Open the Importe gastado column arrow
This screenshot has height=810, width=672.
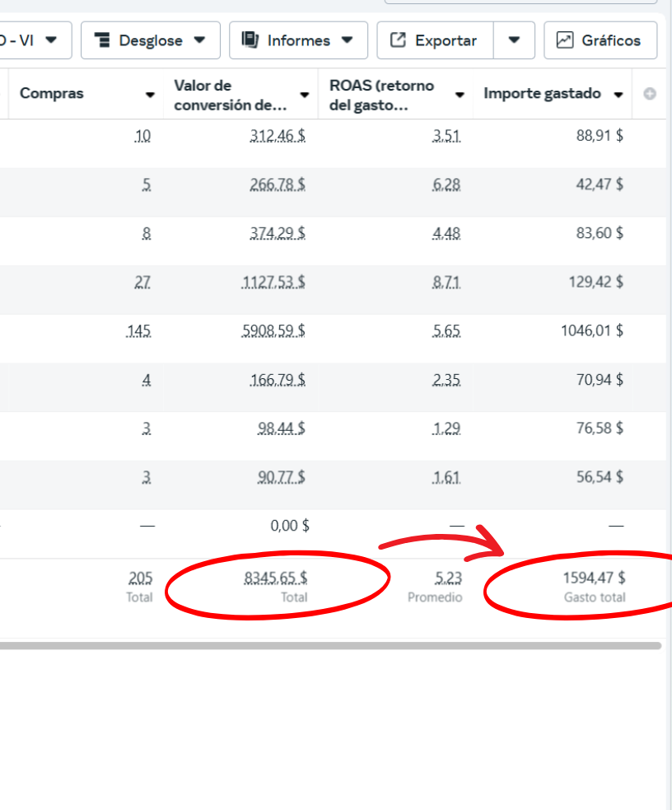tap(618, 94)
